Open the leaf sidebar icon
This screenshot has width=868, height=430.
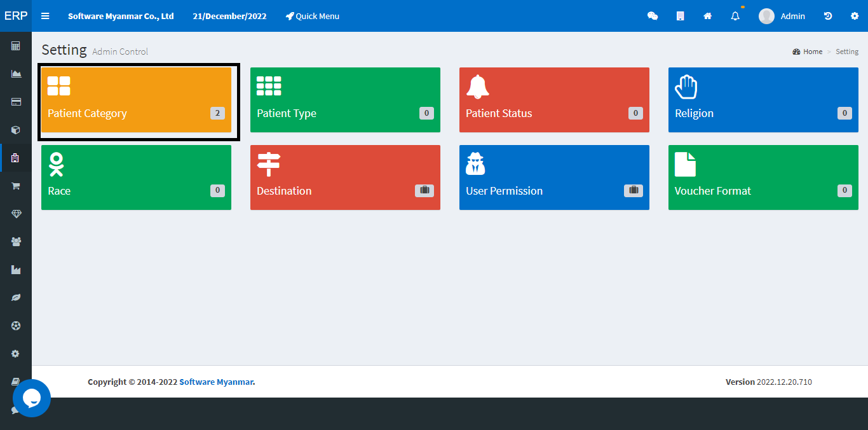pyautogui.click(x=16, y=298)
